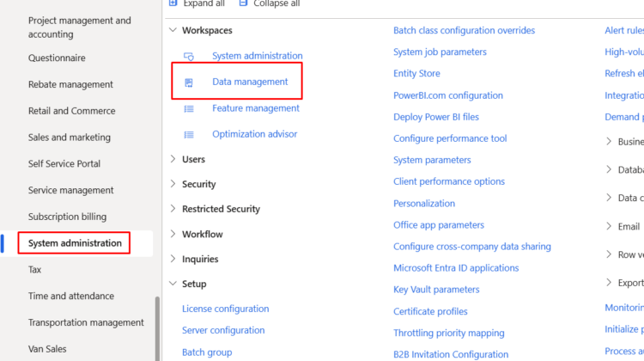This screenshot has width=644, height=361.
Task: Open Deploy Power BI files
Action: (436, 117)
